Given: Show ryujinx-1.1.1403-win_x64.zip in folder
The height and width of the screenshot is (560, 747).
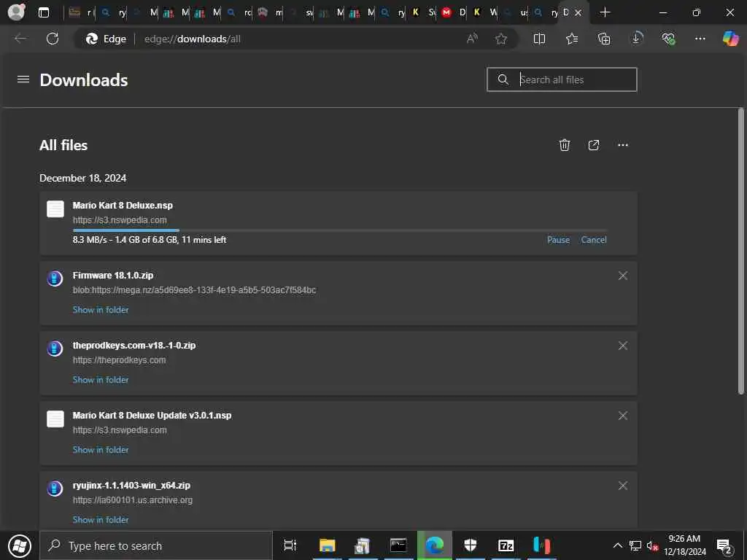Looking at the screenshot, I should (x=101, y=519).
